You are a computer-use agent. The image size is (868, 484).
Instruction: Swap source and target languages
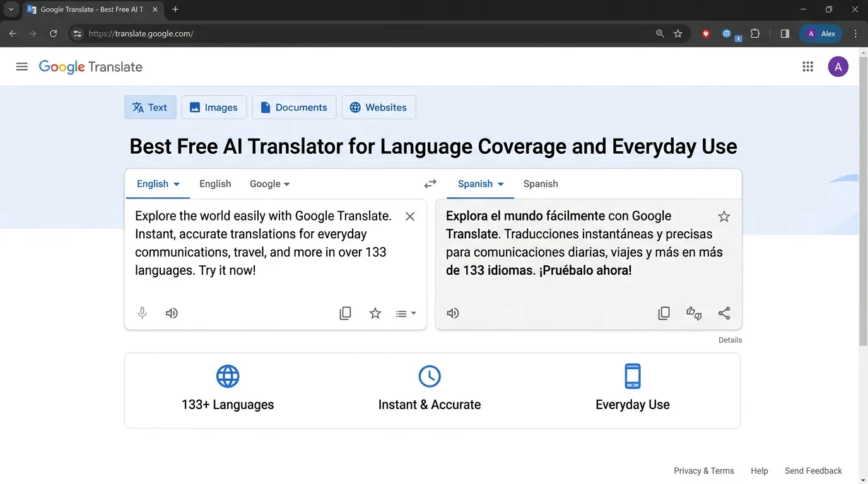pos(430,184)
